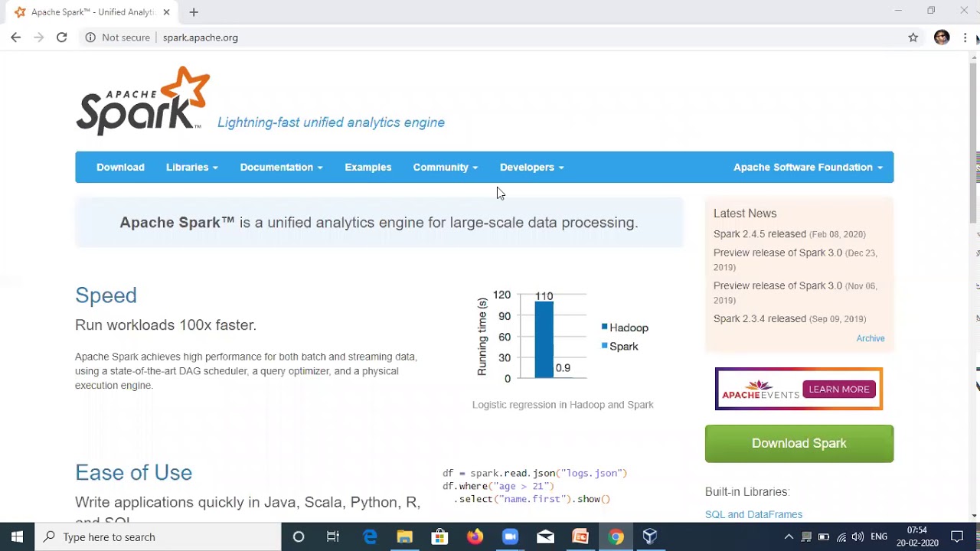Open the orange screen recorder taskbar icon
The width and height of the screenshot is (980, 551).
pos(580,536)
